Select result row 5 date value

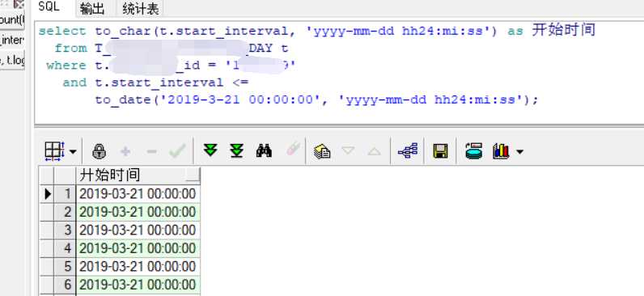point(138,266)
